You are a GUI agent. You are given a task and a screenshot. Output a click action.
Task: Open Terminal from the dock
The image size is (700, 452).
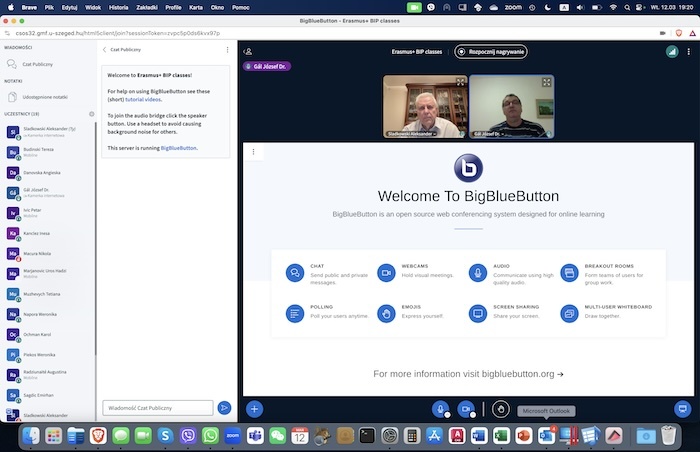click(367, 435)
